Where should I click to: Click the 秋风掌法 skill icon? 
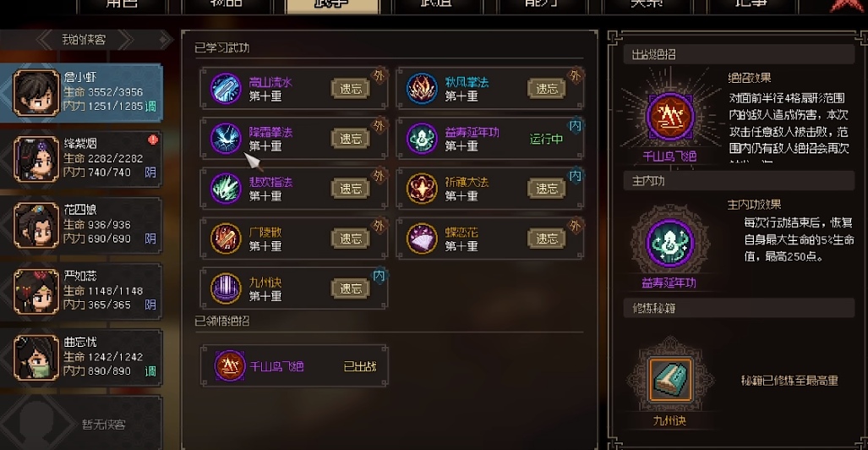tap(423, 88)
